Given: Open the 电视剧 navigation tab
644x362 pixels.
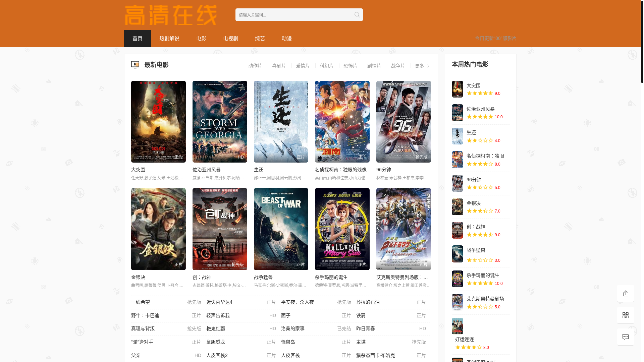Looking at the screenshot, I should pyautogui.click(x=231, y=39).
